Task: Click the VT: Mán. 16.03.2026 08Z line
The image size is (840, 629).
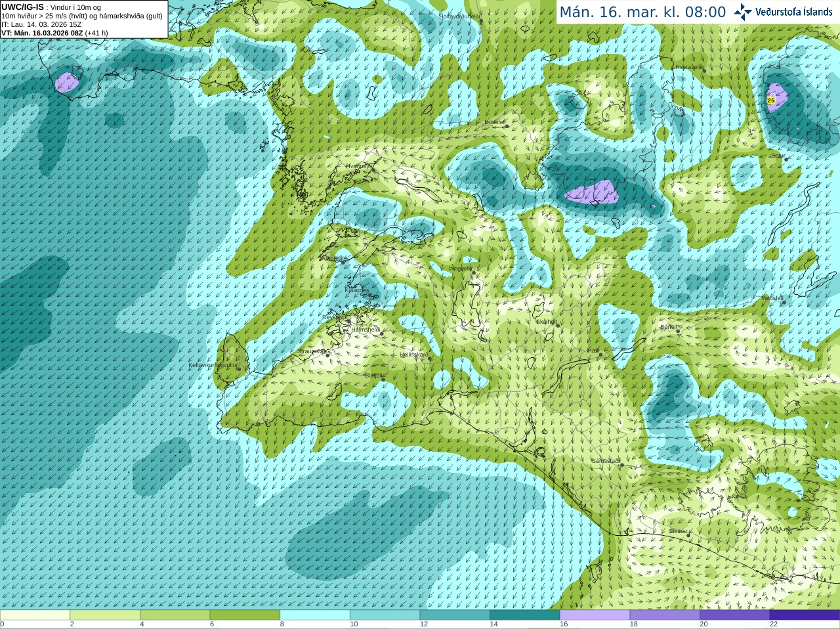Action: [x=54, y=33]
